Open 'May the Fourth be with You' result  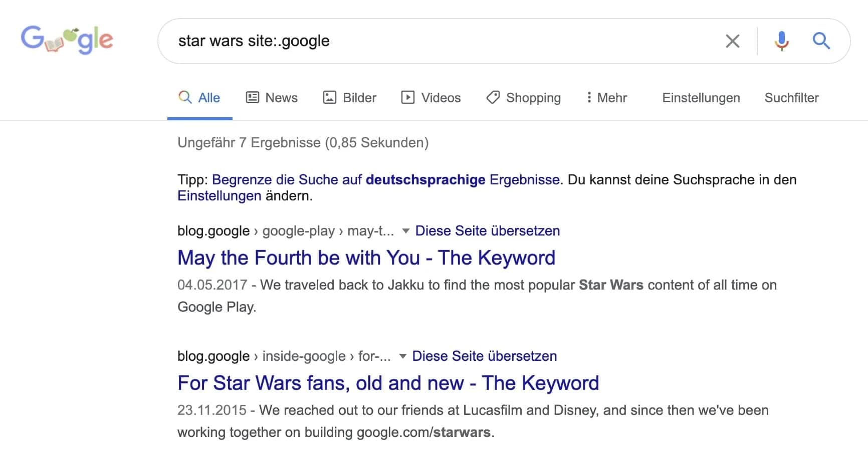coord(366,258)
